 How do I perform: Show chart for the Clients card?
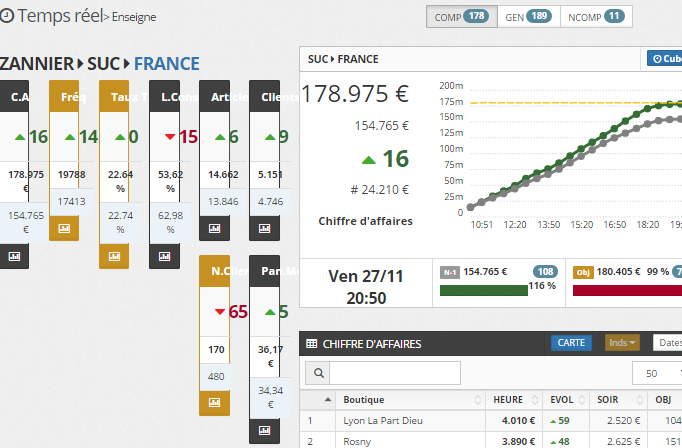[x=265, y=229]
